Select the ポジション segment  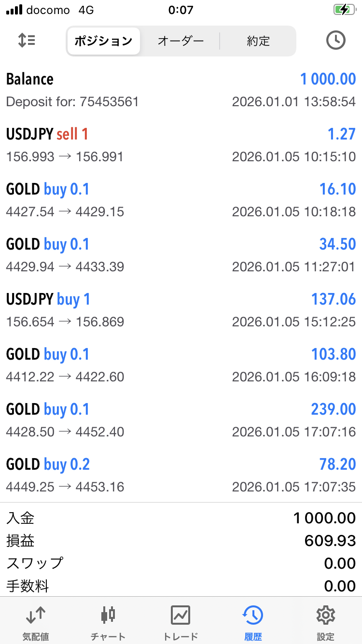103,41
